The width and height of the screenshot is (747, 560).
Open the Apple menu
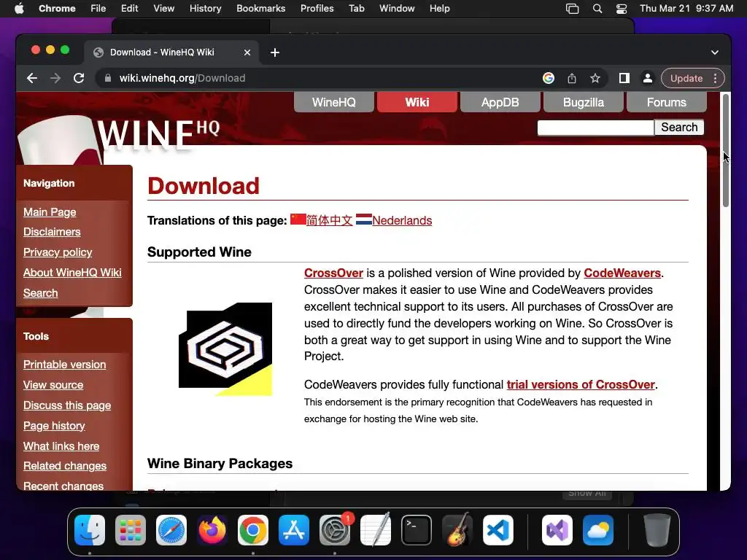[19, 9]
